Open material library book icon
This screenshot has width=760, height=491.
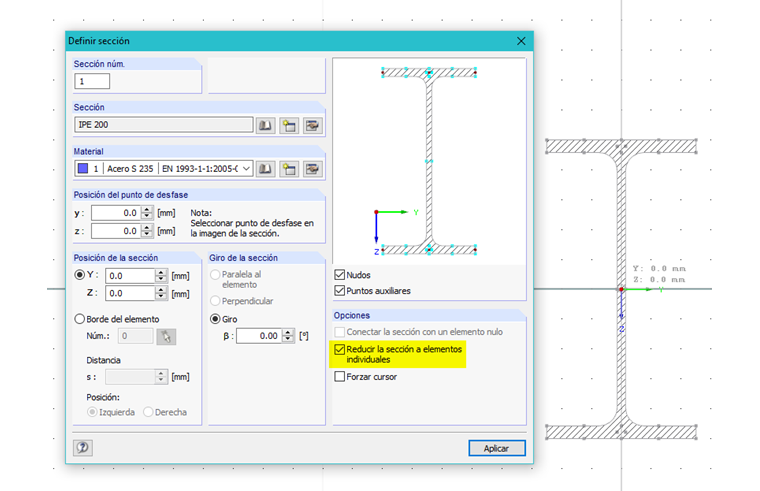(265, 169)
